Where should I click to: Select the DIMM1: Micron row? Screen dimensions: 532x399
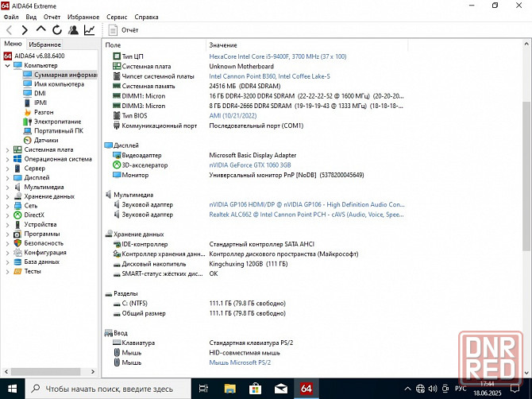pyautogui.click(x=258, y=96)
